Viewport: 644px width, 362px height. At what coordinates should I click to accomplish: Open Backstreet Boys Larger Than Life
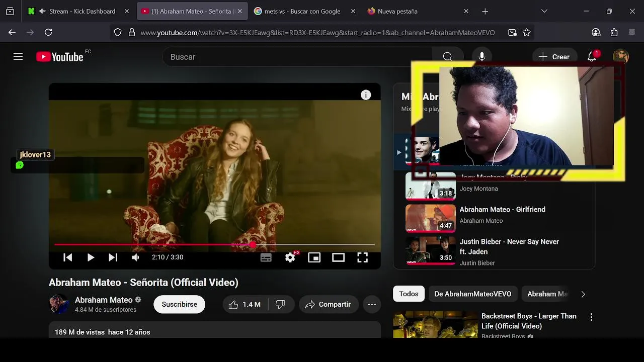coord(529,321)
